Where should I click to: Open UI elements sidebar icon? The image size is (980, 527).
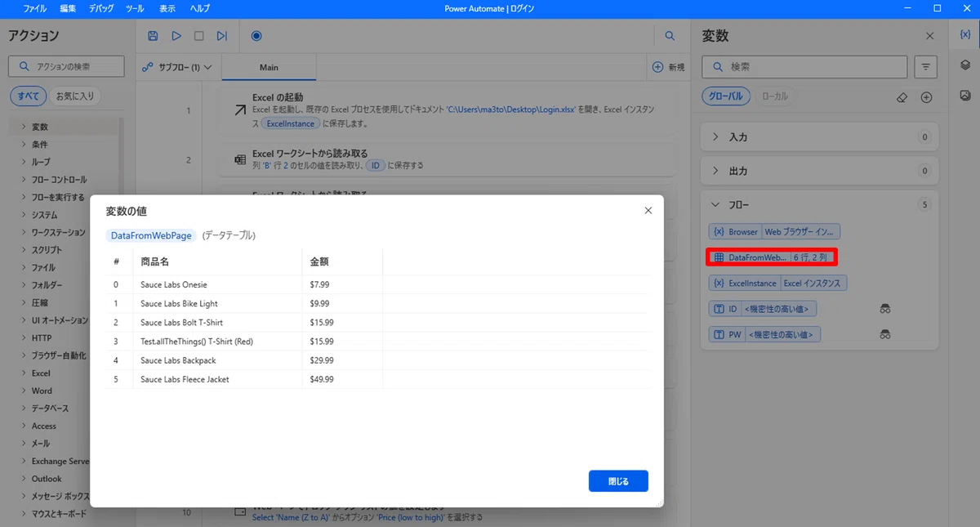[x=964, y=65]
